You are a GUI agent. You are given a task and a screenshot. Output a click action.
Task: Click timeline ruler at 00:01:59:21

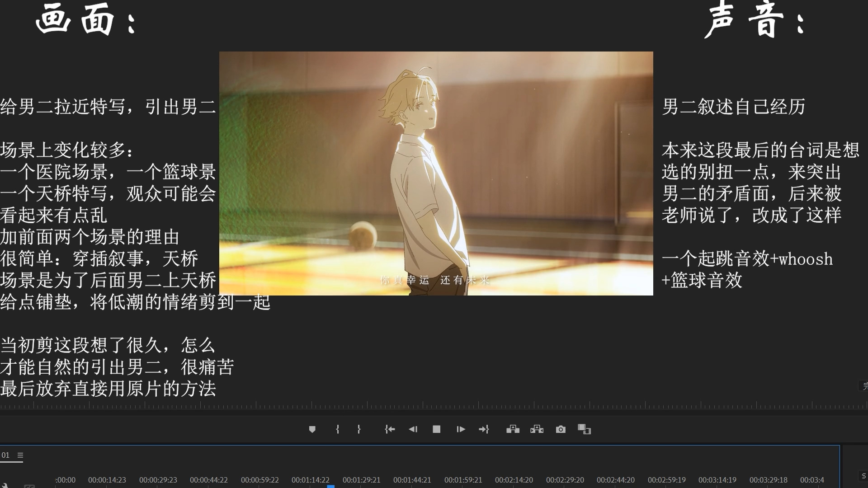pyautogui.click(x=463, y=480)
